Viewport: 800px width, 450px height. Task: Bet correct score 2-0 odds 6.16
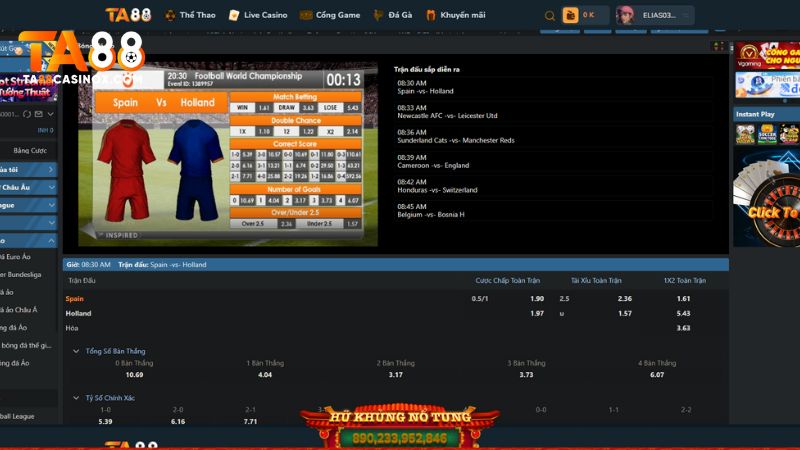pyautogui.click(x=178, y=422)
